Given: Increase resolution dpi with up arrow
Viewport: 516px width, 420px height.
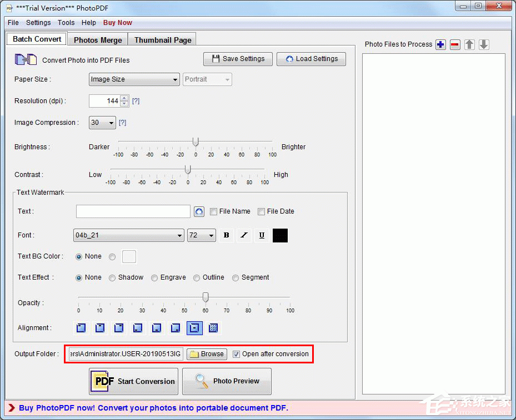Looking at the screenshot, I should (x=124, y=98).
